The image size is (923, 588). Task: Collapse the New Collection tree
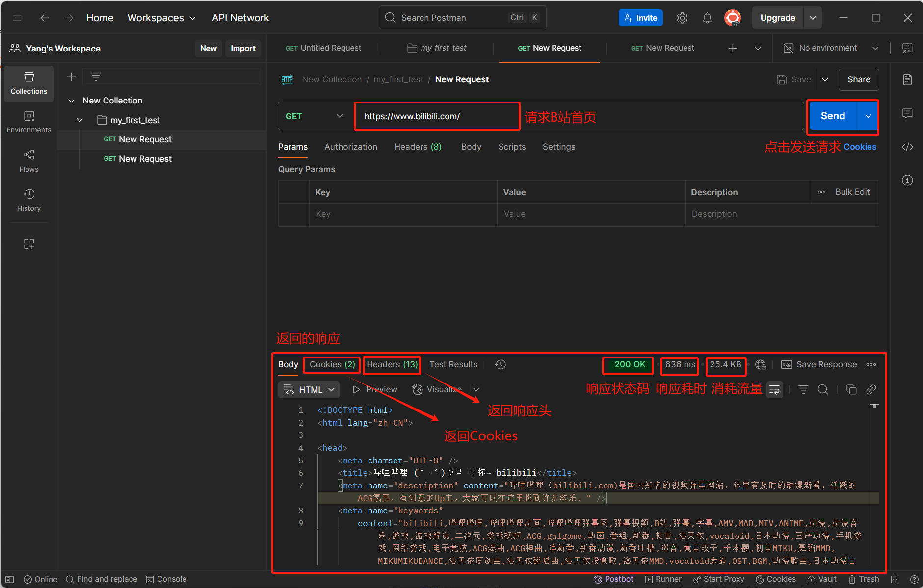point(71,101)
